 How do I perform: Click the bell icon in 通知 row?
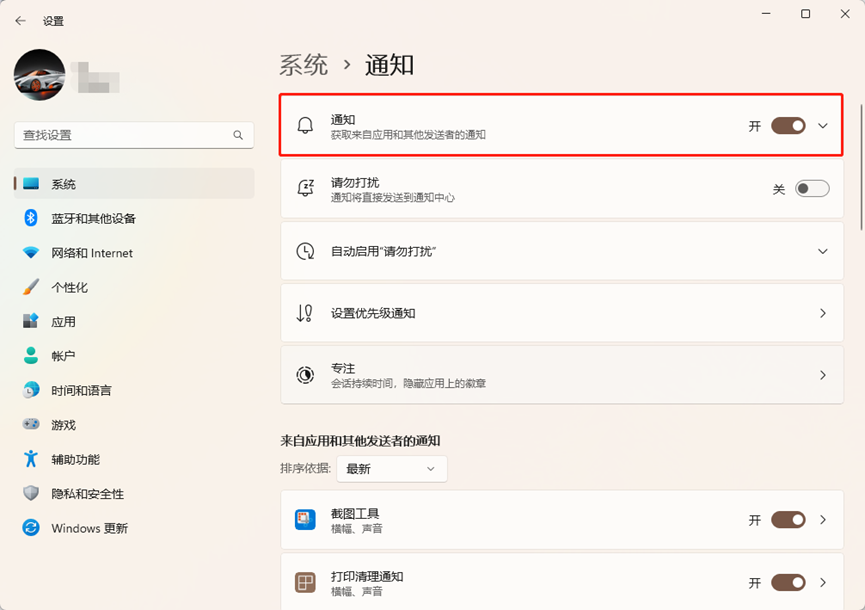coord(306,126)
